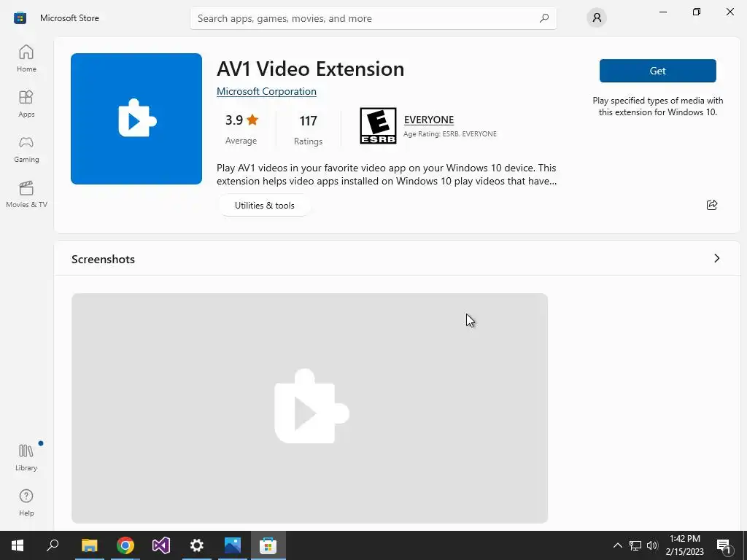Click 'Age Rating: ESRB. EVERYONE' text
This screenshot has width=747, height=560.
point(449,134)
